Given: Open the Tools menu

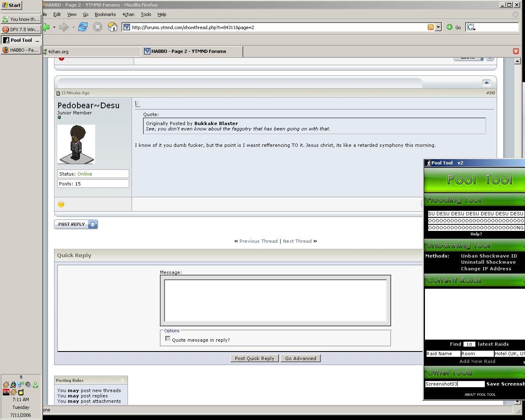Looking at the screenshot, I should click(x=146, y=14).
